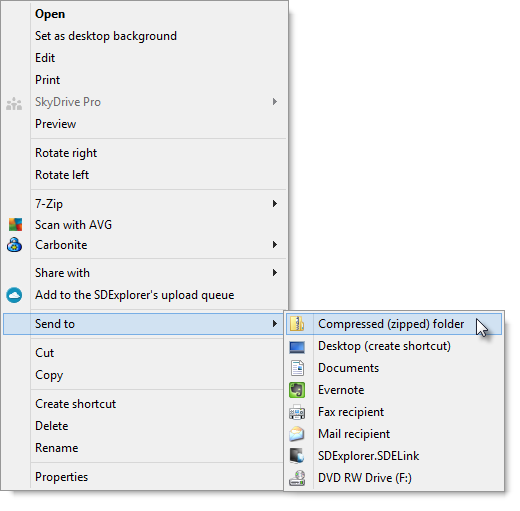This screenshot has height=511, width=520.
Task: Select Create shortcut
Action: tap(144, 404)
